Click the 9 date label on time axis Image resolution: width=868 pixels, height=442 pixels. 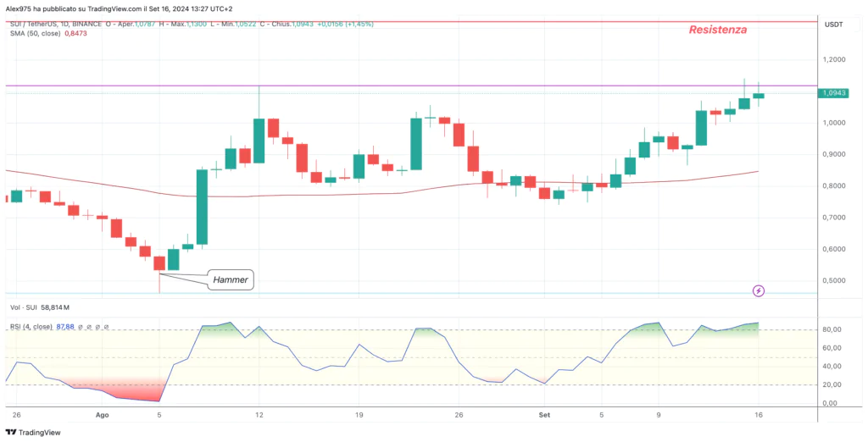point(659,414)
